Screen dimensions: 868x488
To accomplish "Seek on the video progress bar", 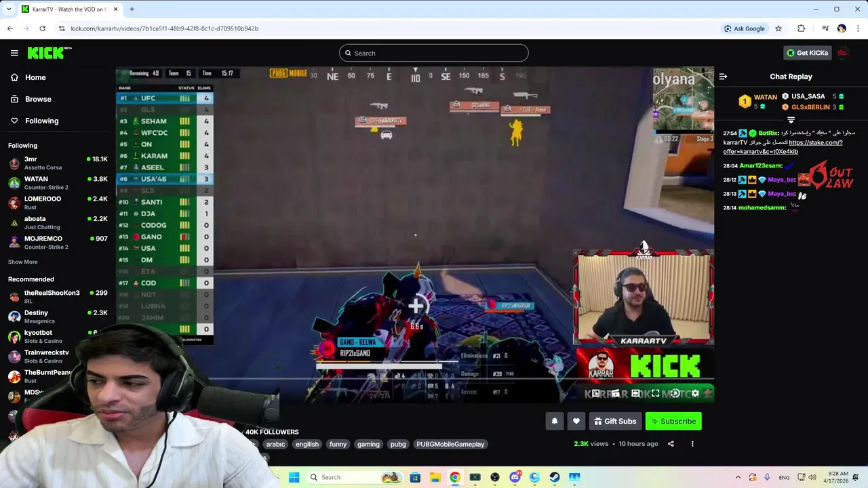I will click(x=461, y=378).
